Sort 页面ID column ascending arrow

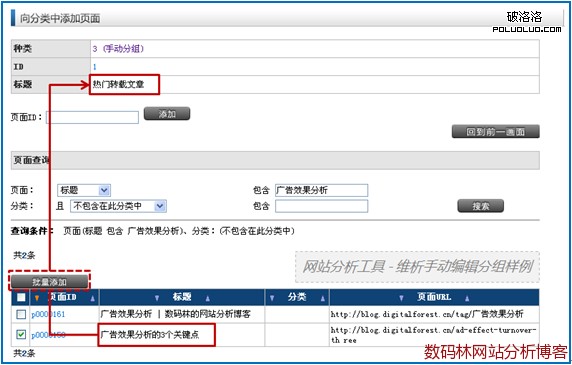[x=93, y=298]
